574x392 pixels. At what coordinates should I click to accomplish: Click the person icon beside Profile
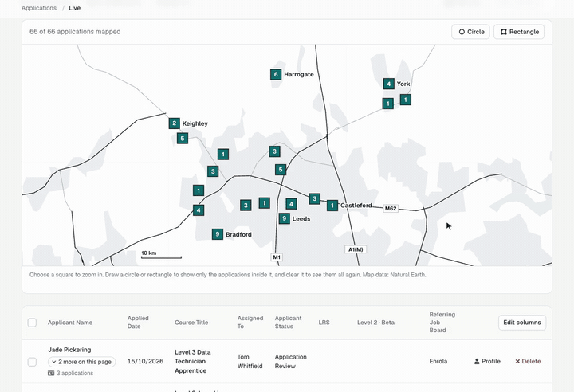(x=477, y=361)
